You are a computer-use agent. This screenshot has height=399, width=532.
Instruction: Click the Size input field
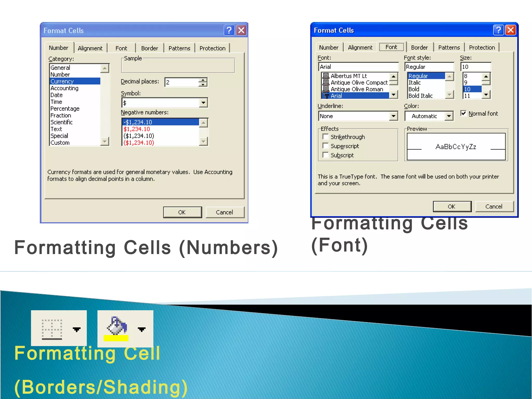[476, 67]
